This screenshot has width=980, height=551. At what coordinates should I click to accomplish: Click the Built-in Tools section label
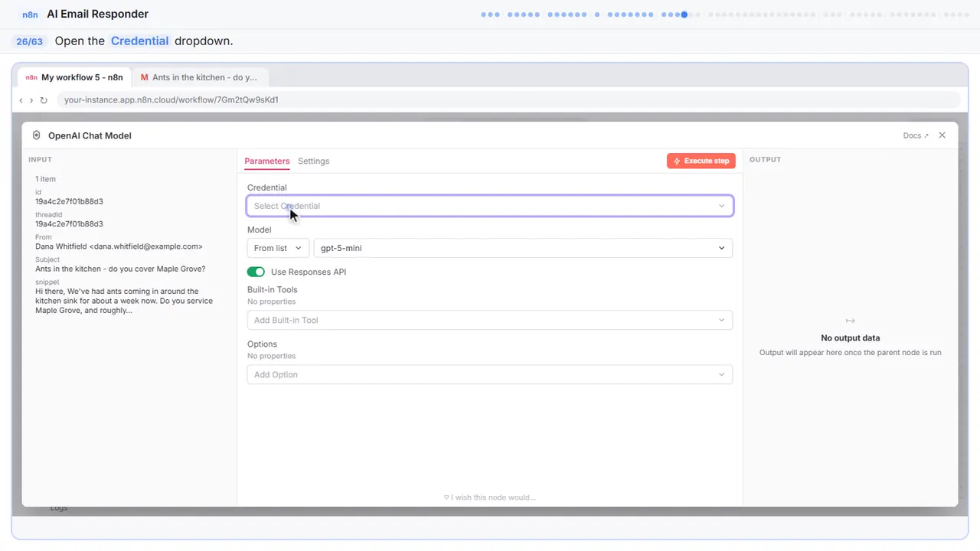pyautogui.click(x=273, y=289)
